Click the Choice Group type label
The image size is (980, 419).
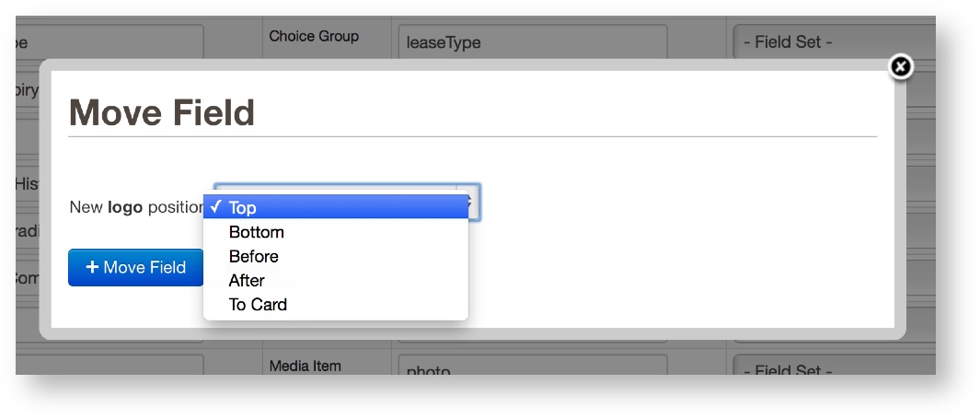(314, 37)
